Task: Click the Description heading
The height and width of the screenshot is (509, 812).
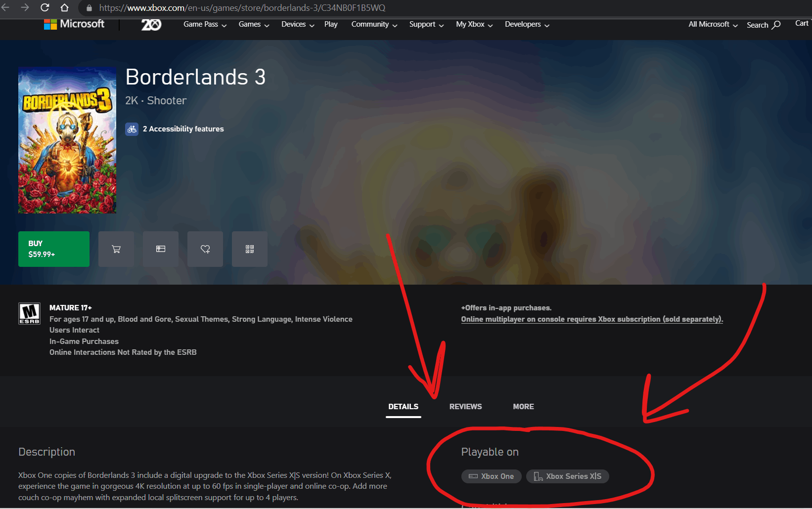Action: [x=47, y=452]
